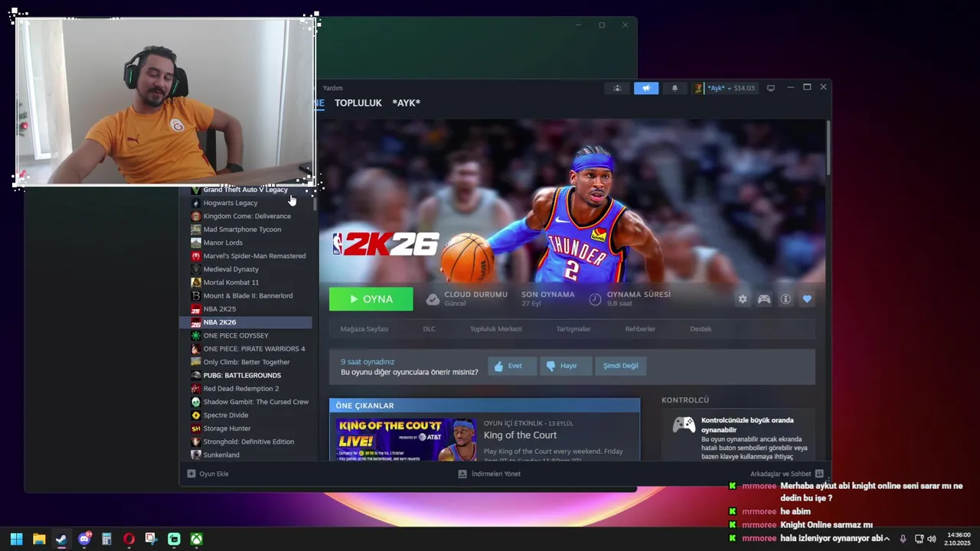Open controller settings icon for NBA 2K26

(764, 299)
